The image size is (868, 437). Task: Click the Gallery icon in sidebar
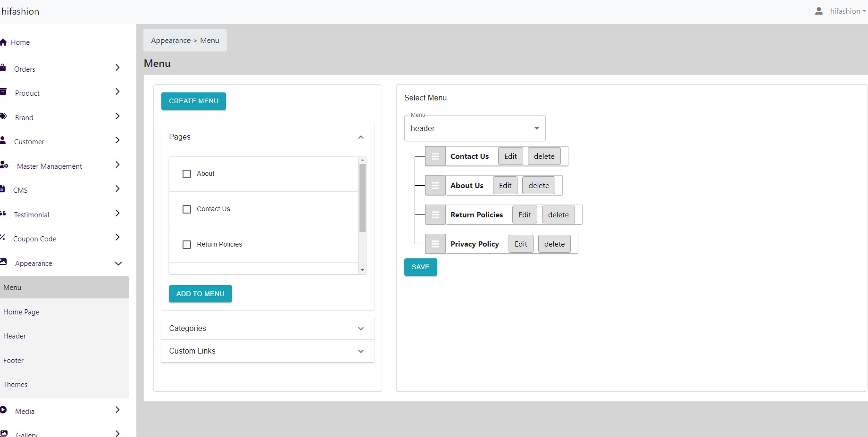click(x=4, y=433)
